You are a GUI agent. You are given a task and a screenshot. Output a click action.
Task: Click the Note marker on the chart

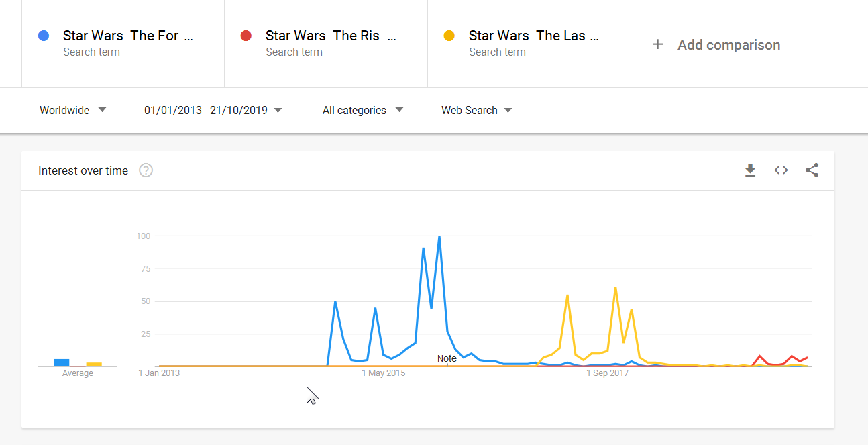[447, 358]
